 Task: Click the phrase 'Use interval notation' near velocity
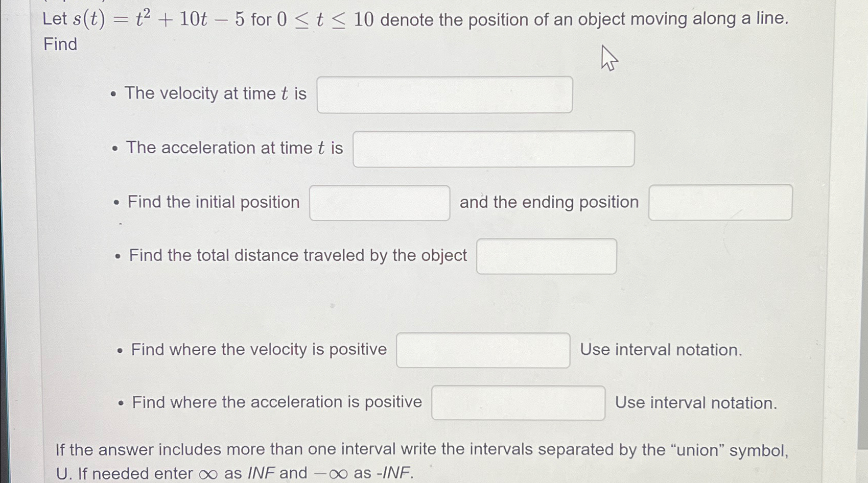pos(661,350)
